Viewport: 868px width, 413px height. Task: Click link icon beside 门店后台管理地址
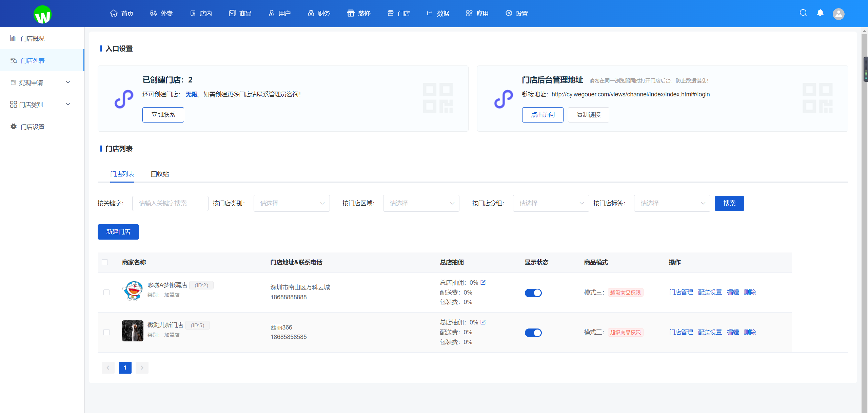pos(504,99)
